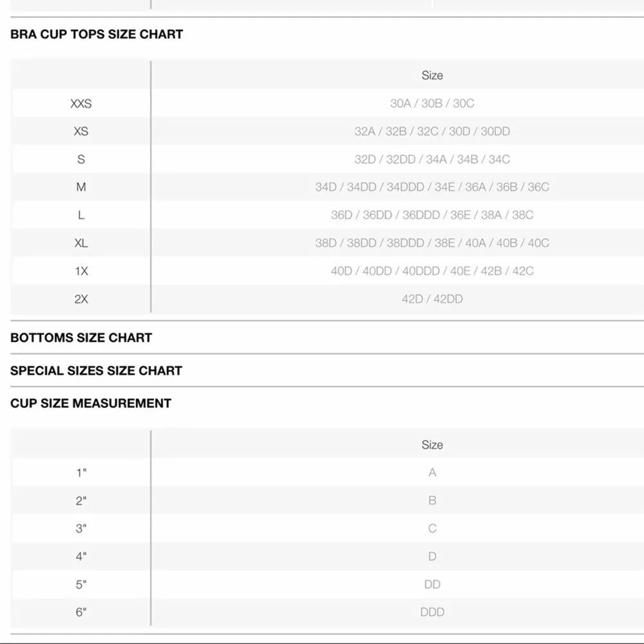Select the DD cup size cell
This screenshot has width=644, height=644.
(432, 584)
